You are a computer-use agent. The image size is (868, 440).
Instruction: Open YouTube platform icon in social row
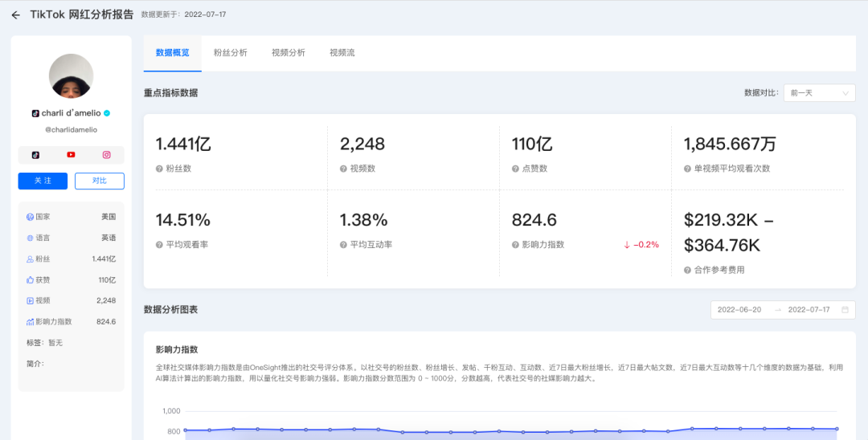click(71, 155)
